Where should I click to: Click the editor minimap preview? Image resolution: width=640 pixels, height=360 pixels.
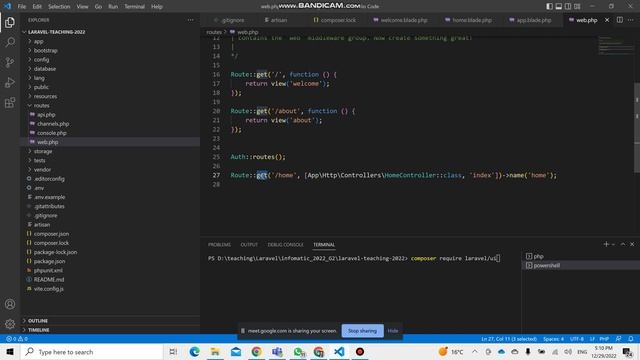click(x=616, y=46)
